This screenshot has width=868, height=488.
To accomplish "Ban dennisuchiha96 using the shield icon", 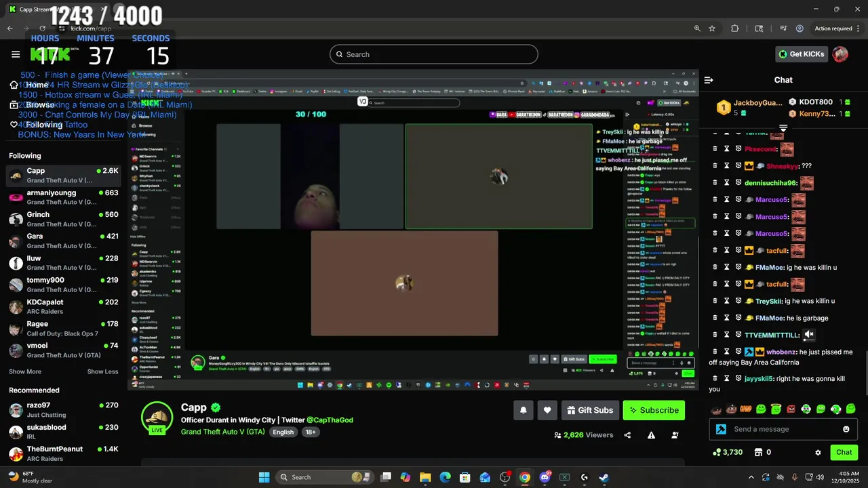I will point(738,183).
